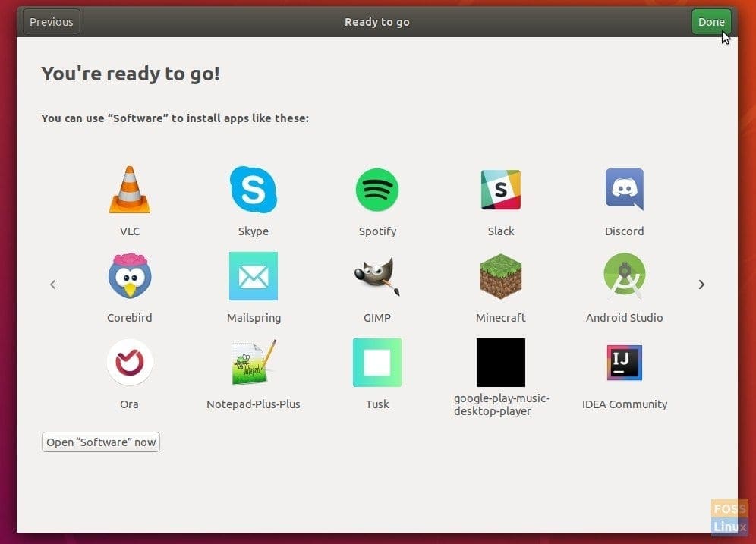
Task: Click the Ora text label
Action: (129, 404)
